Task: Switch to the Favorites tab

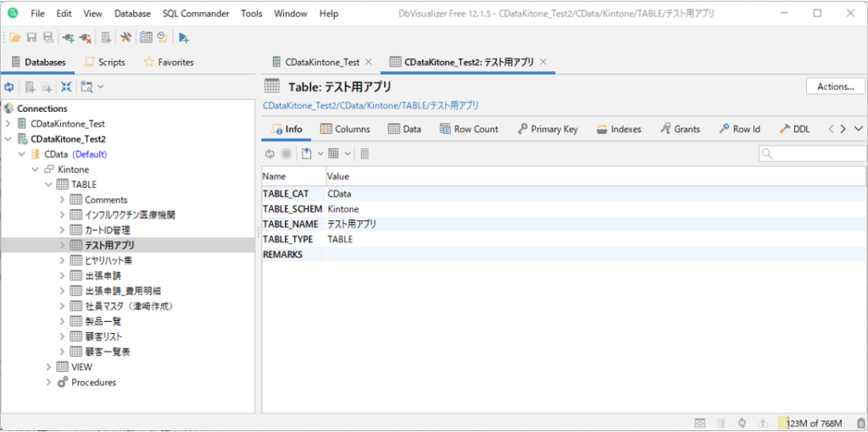Action: [169, 63]
